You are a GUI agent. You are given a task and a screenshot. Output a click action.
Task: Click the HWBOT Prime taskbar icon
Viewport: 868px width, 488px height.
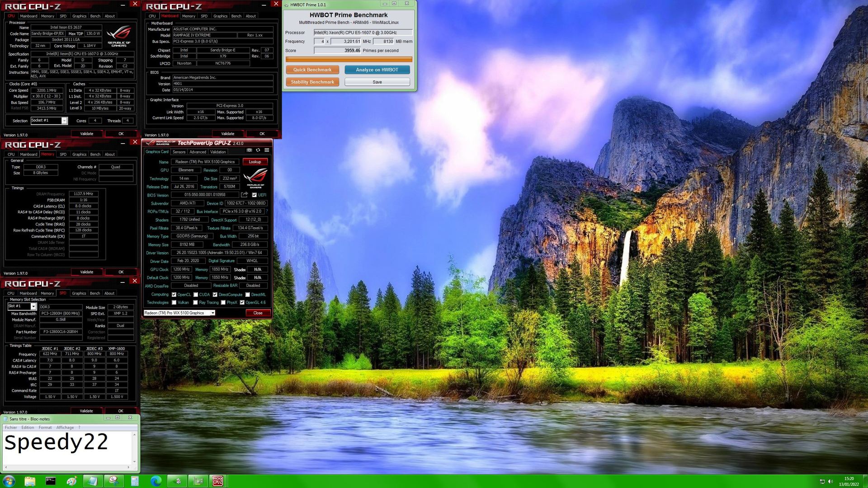(x=177, y=481)
